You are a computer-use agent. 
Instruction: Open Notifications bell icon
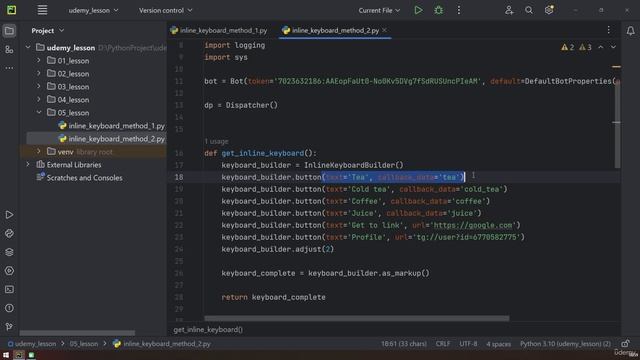pos(631,31)
